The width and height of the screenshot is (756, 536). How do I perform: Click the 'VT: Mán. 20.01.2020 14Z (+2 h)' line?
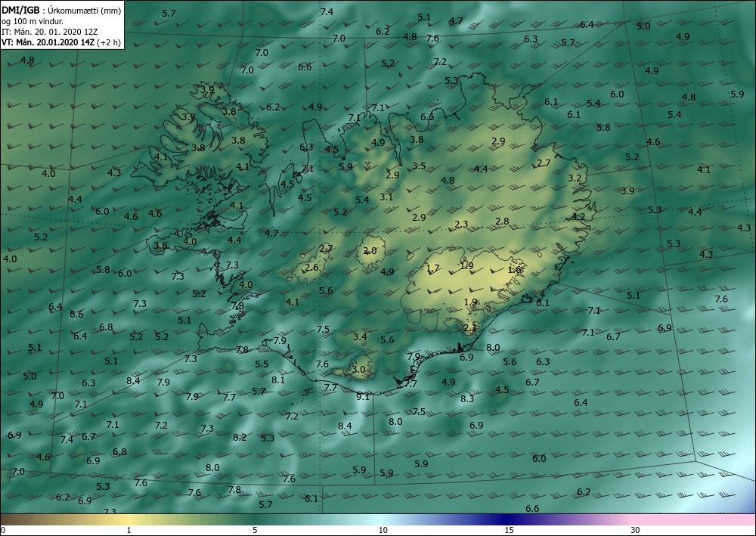coord(61,42)
